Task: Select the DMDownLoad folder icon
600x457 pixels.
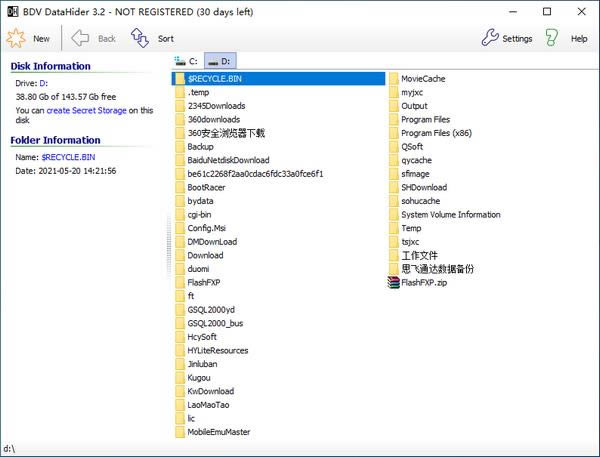Action: (180, 242)
